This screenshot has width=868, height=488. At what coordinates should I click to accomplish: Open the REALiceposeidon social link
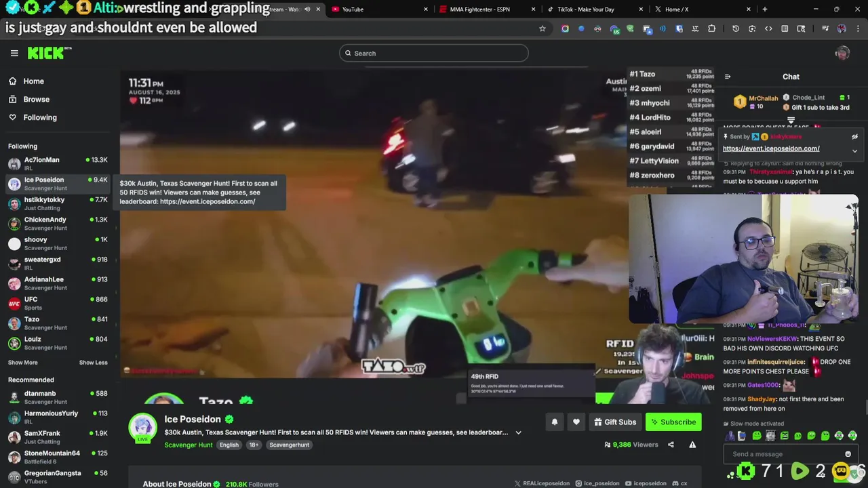[x=542, y=484]
